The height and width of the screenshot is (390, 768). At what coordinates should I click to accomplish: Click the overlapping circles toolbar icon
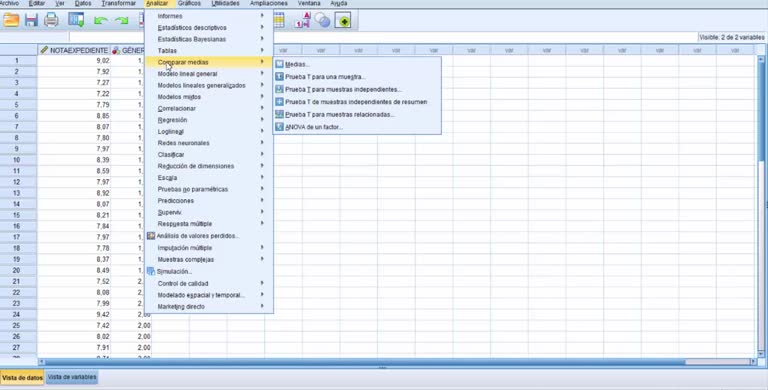322,20
